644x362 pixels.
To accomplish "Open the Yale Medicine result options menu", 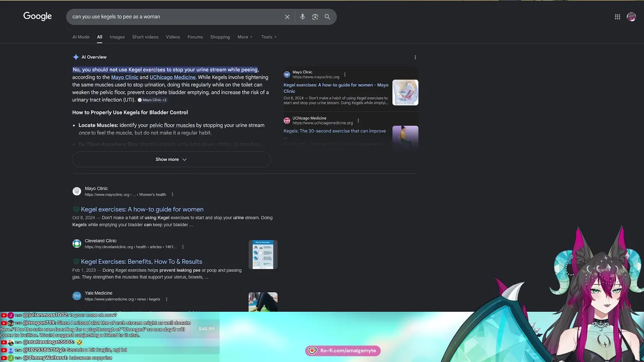I will [167, 299].
